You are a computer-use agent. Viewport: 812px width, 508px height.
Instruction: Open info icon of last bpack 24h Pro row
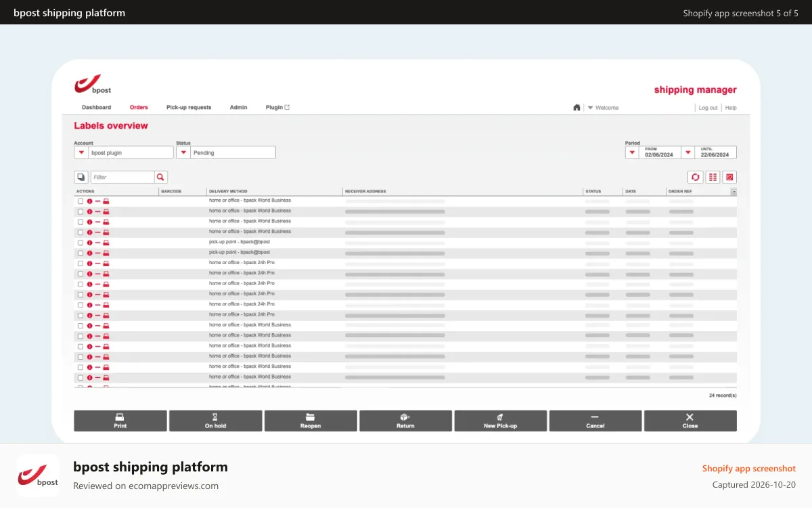(89, 316)
